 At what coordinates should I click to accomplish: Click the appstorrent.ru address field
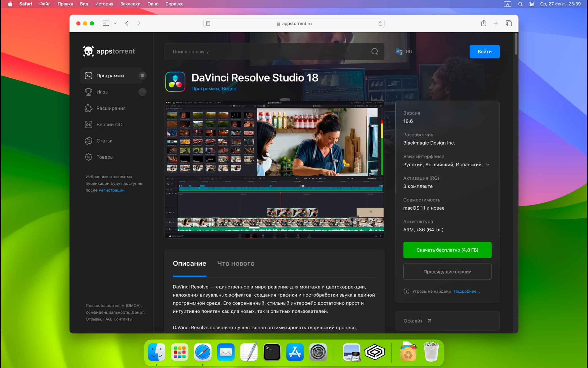294,24
